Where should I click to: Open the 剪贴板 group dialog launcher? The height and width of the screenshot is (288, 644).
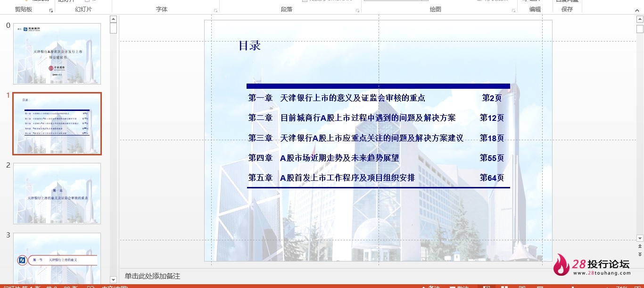click(51, 10)
